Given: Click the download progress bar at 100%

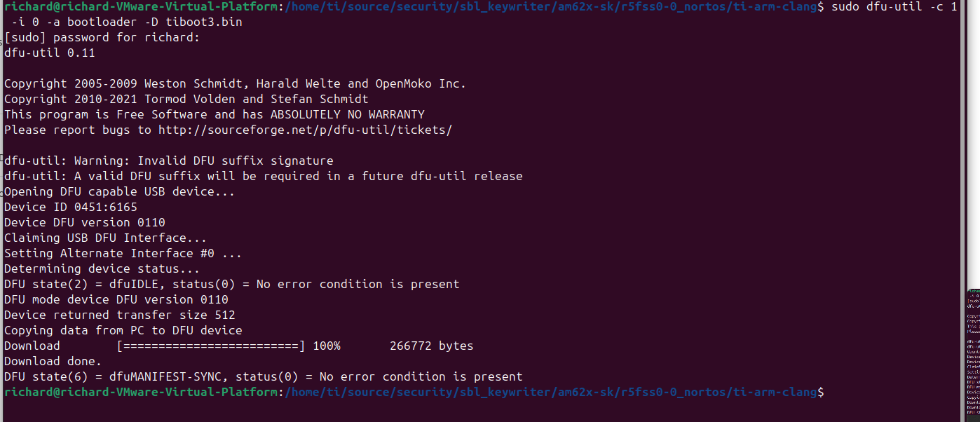Looking at the screenshot, I should tap(210, 346).
